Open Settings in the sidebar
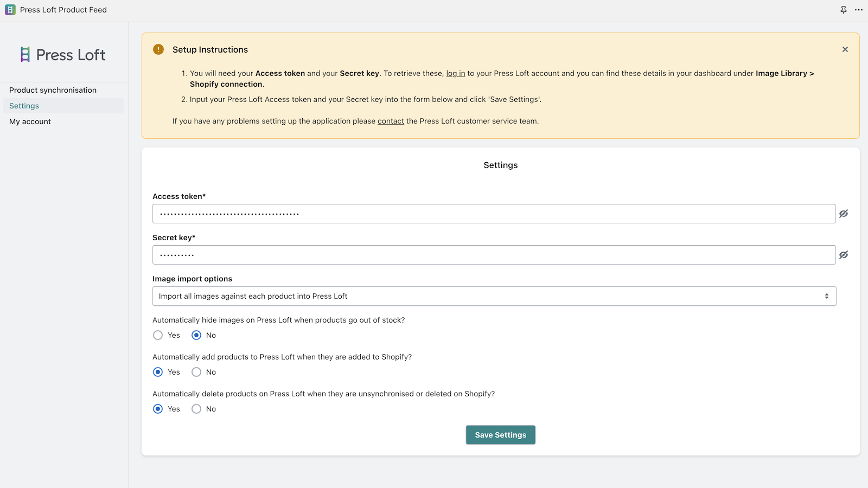Image resolution: width=868 pixels, height=488 pixels. click(x=24, y=106)
